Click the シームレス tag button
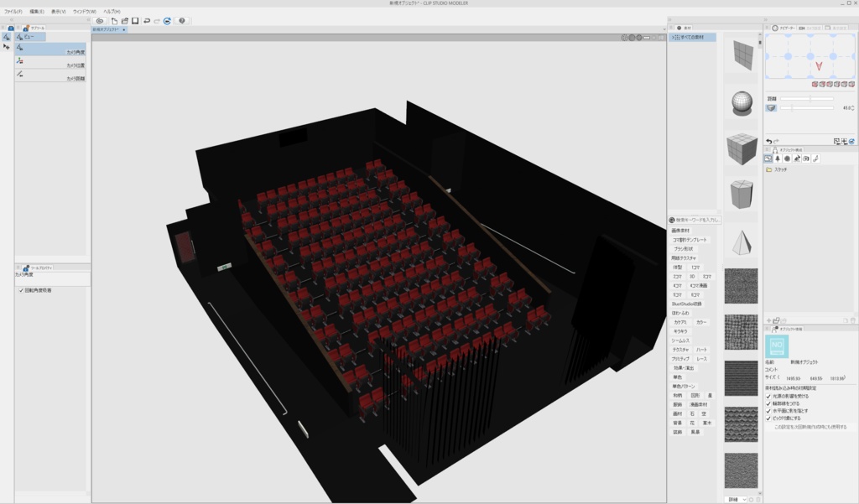Viewport: 859px width, 504px height. point(680,340)
